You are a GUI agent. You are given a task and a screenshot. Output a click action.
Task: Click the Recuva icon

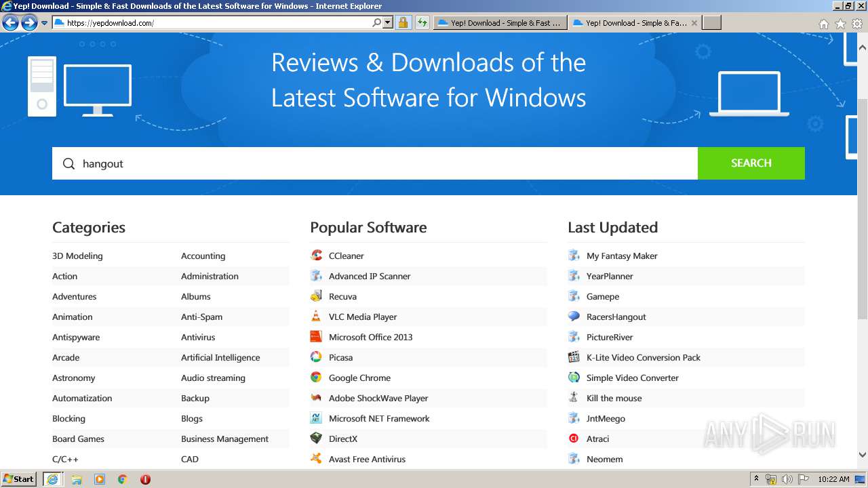point(316,296)
